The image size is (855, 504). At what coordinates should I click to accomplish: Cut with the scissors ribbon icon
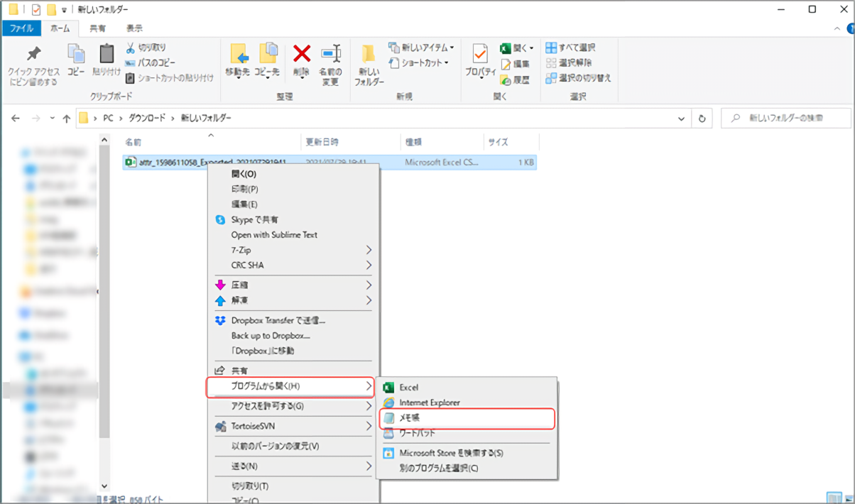point(146,48)
